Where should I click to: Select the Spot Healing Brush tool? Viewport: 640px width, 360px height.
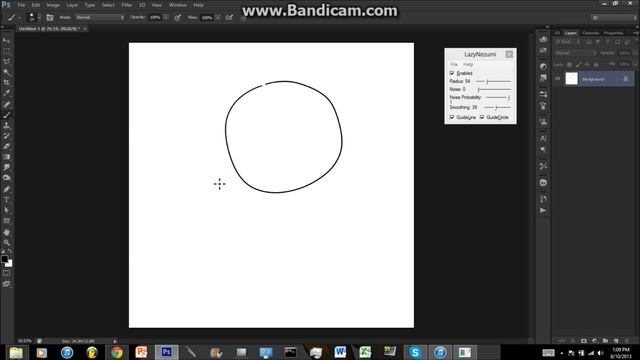click(7, 104)
